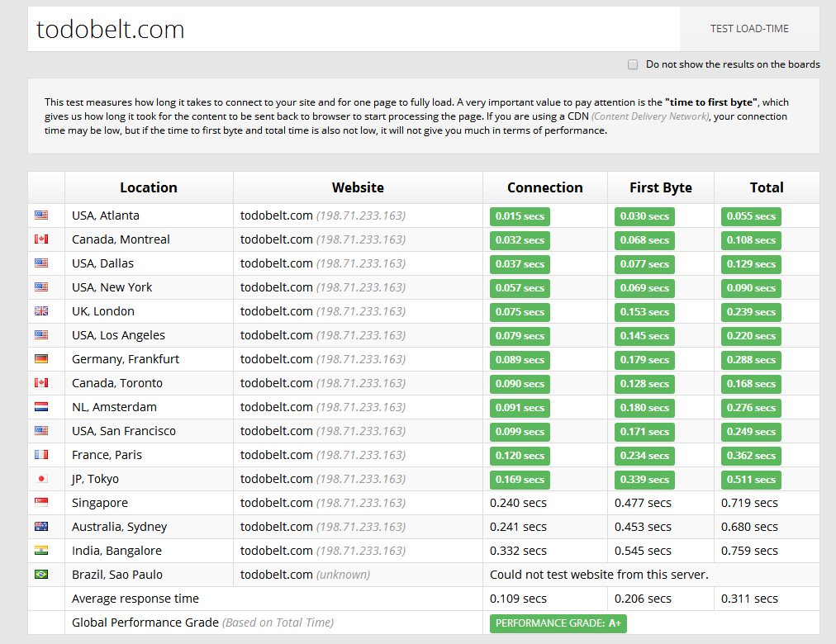Click the Brazil flag icon for Sao Paulo
Screen dimensions: 836x644
tap(41, 574)
